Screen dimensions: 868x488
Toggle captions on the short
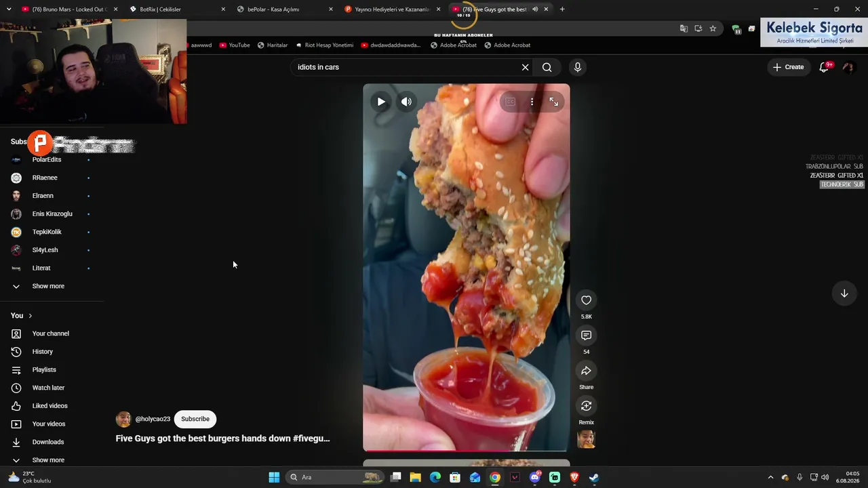[x=510, y=102]
